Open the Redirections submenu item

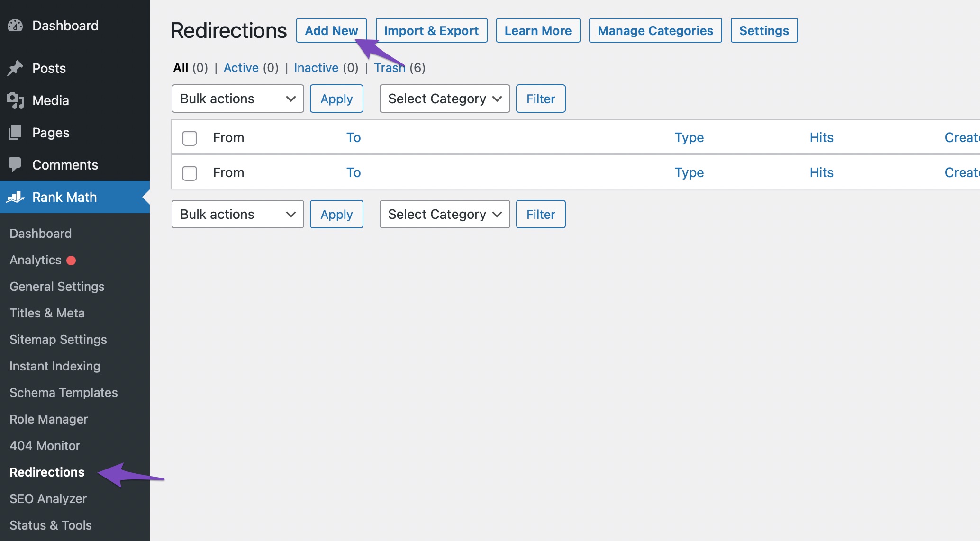tap(46, 472)
